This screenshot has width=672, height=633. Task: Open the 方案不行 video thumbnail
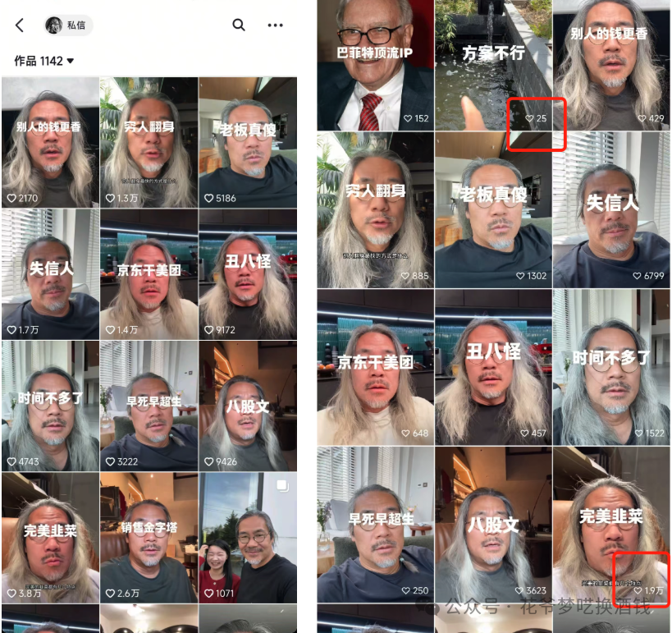point(493,65)
